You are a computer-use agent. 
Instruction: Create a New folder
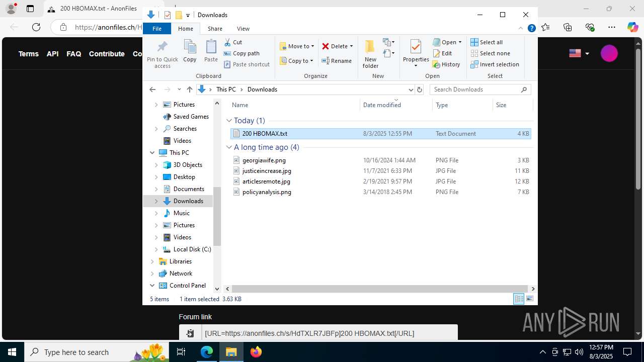pos(370,54)
